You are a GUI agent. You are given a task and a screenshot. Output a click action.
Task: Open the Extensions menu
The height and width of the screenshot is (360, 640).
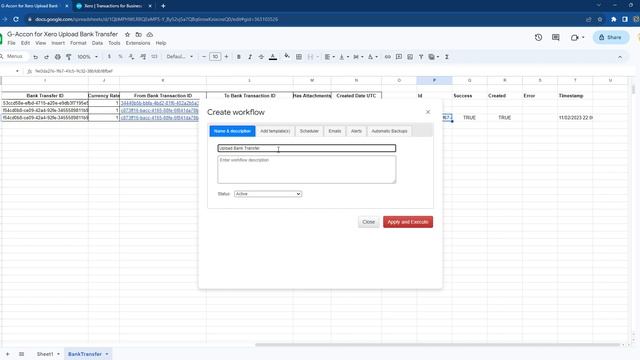138,43
